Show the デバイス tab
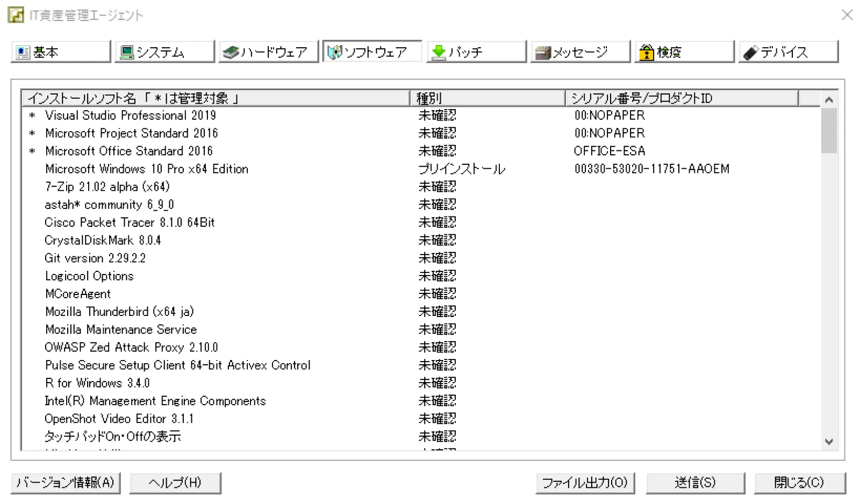Viewport: 860px width, 504px height. pyautogui.click(x=789, y=52)
